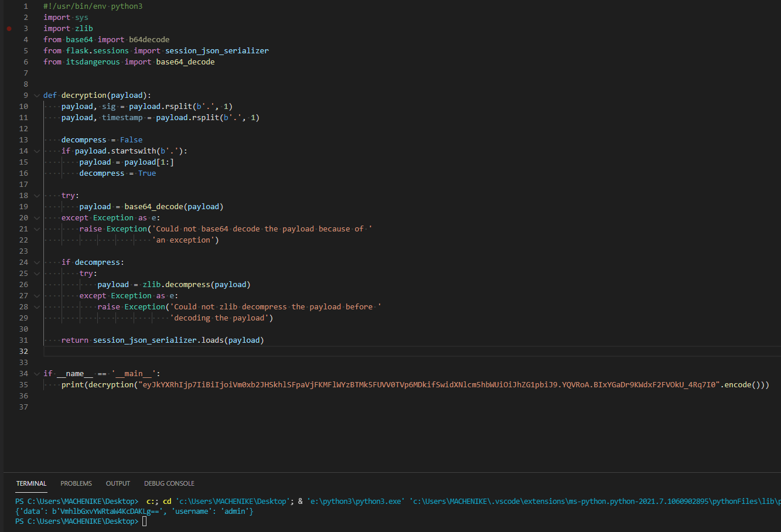The image size is (781, 532).
Task: Show the OUTPUT panel tab
Action: click(x=118, y=483)
